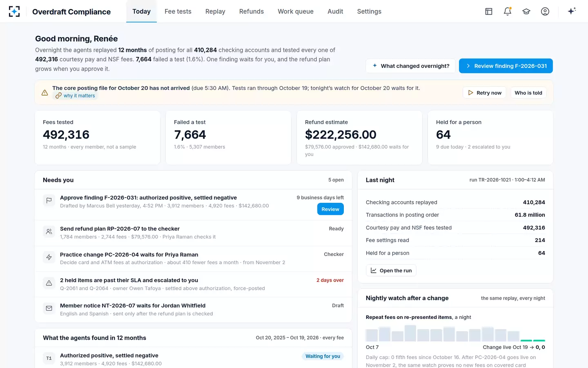Open the Fee tests tab
588x368 pixels.
pos(178,11)
